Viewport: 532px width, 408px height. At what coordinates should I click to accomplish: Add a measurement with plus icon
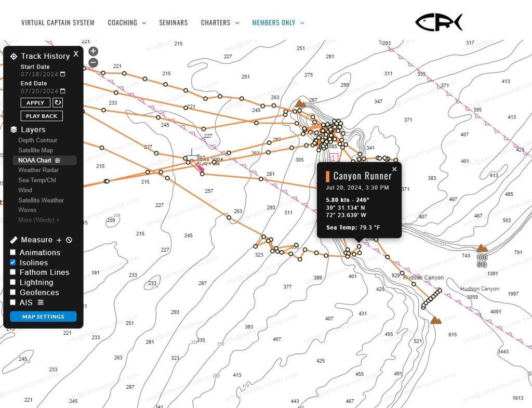click(x=59, y=240)
